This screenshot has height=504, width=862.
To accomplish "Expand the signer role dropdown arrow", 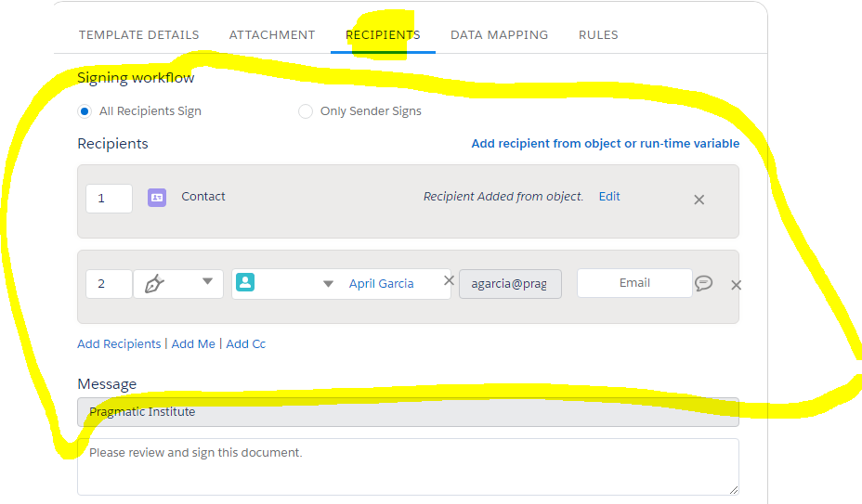I will pyautogui.click(x=207, y=281).
